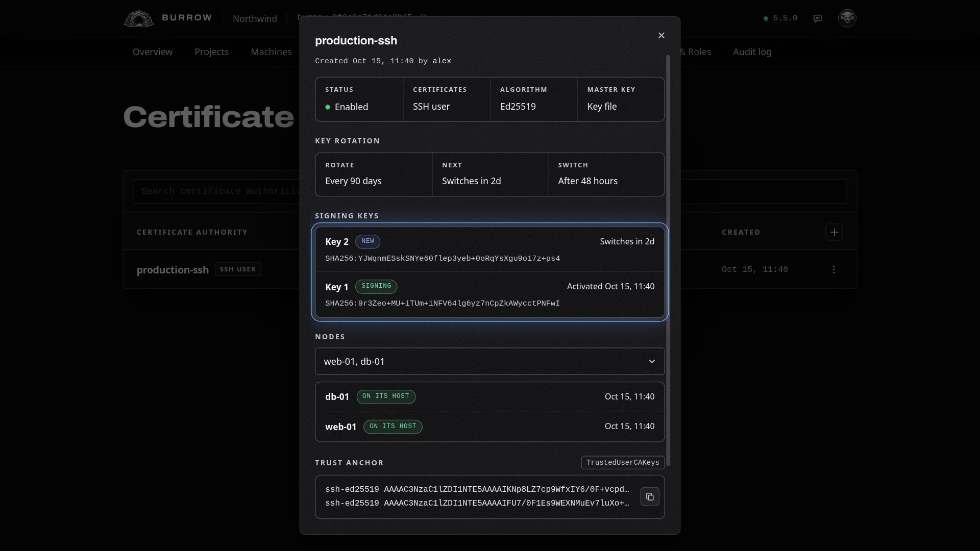Click the TrustedUserCAKeys tag button
Viewport: 980px width, 551px height.
pos(623,463)
